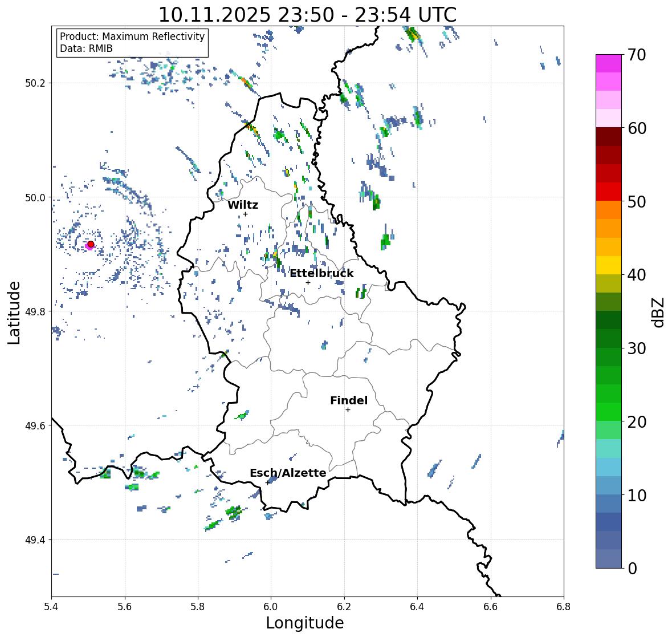Click the Esch/Alzette city label
This screenshot has height=637, width=672.
tap(288, 473)
